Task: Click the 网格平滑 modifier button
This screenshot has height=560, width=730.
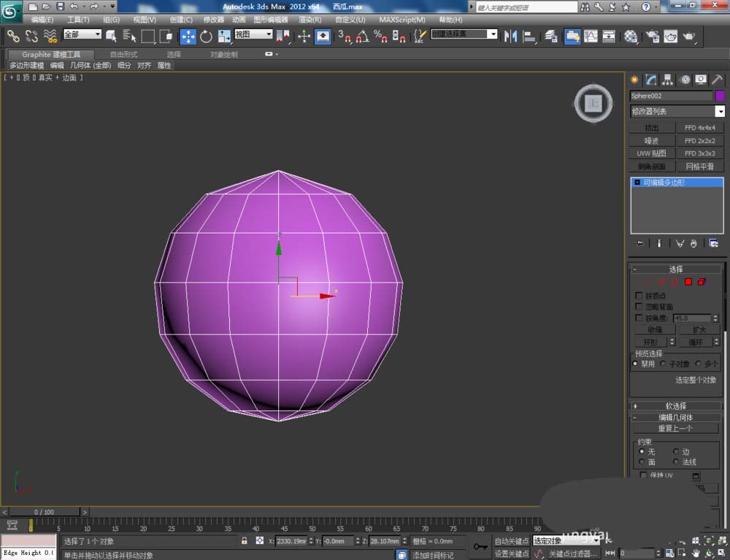Action: pyautogui.click(x=699, y=166)
